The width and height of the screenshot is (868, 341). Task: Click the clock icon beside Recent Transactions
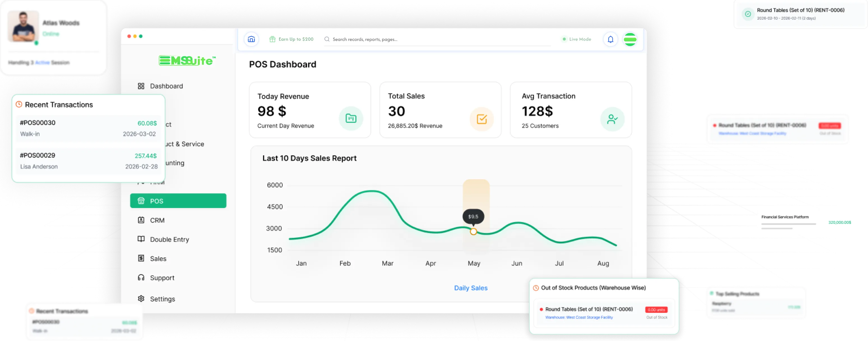pyautogui.click(x=19, y=105)
